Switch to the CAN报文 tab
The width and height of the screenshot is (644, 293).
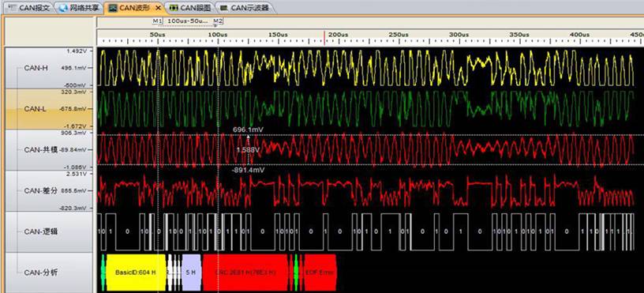pos(30,8)
